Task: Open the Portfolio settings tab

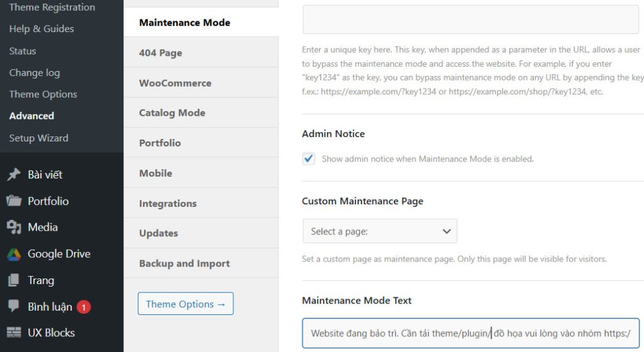Action: 201,143
